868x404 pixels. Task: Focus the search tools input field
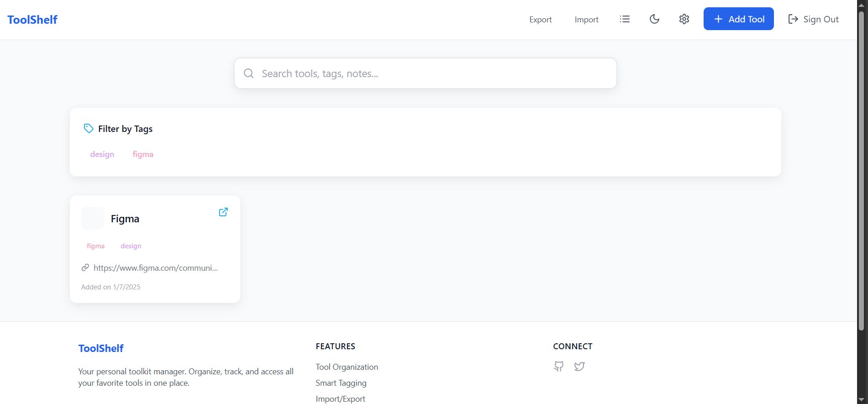426,73
